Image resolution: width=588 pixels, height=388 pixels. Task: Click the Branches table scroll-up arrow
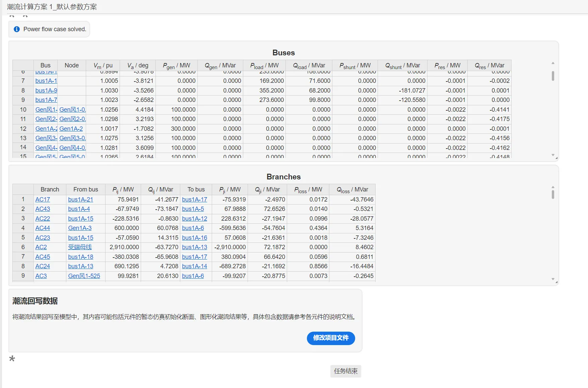tap(553, 187)
